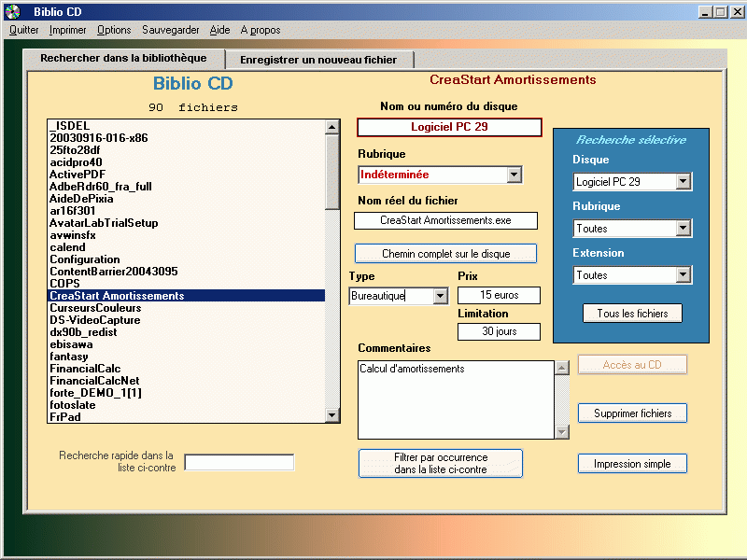Select ebisawa in the file list
This screenshot has height=560, width=747.
(x=186, y=344)
